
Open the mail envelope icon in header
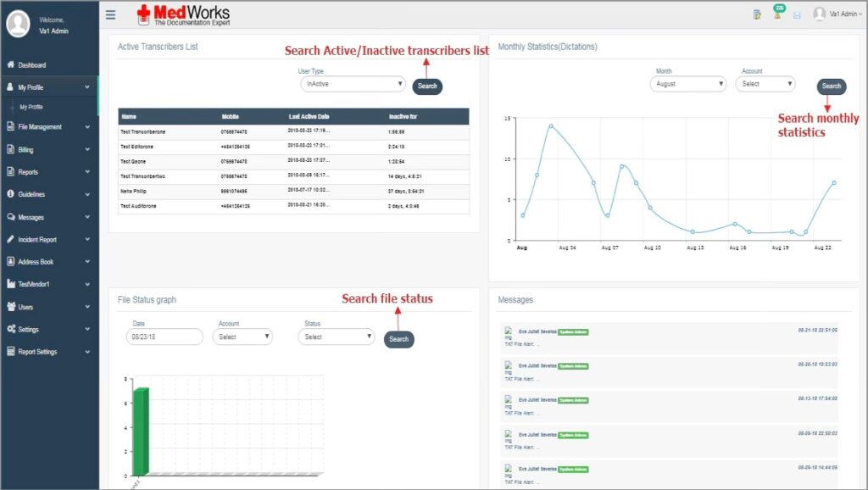pyautogui.click(x=797, y=14)
